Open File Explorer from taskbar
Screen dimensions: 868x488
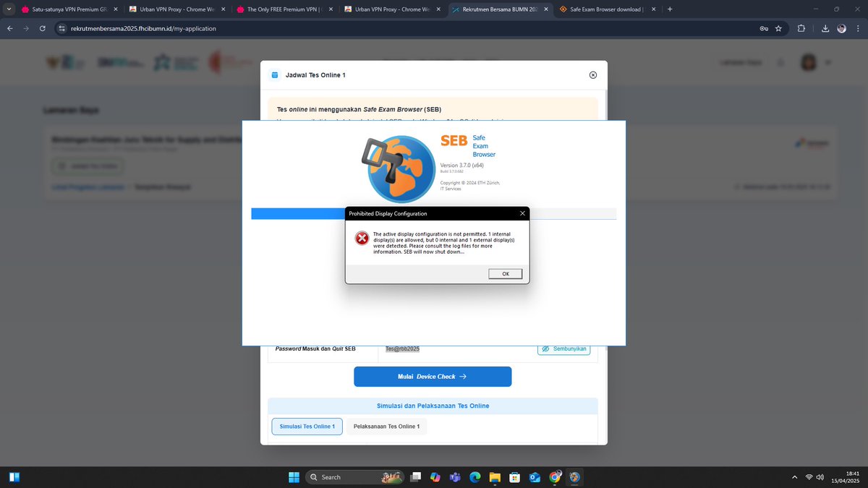pos(495,477)
